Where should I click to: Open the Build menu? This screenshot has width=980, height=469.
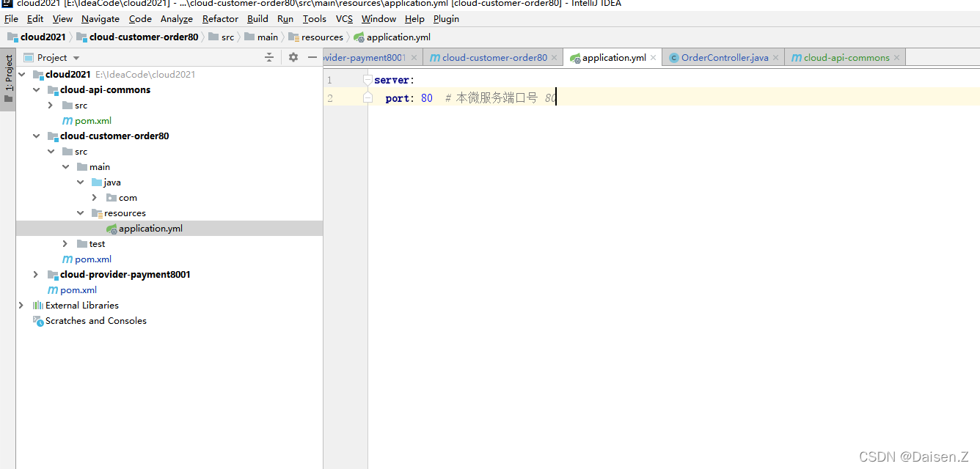pos(257,19)
